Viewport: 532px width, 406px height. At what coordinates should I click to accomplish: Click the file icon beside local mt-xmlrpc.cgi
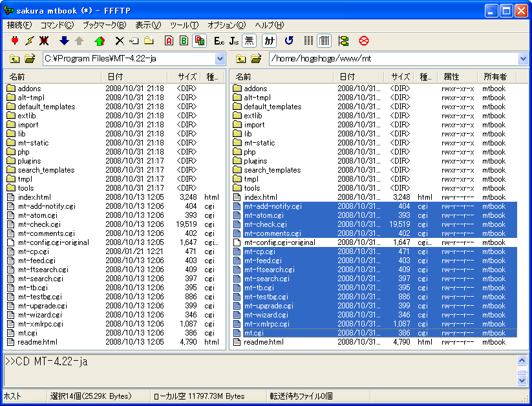(x=11, y=324)
